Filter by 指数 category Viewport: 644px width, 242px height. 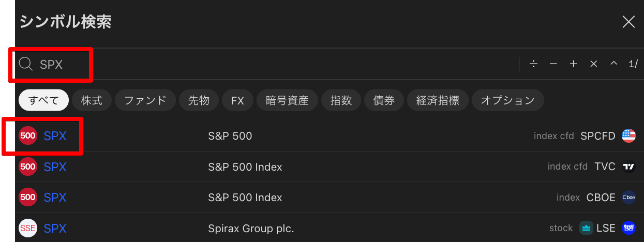(x=341, y=100)
